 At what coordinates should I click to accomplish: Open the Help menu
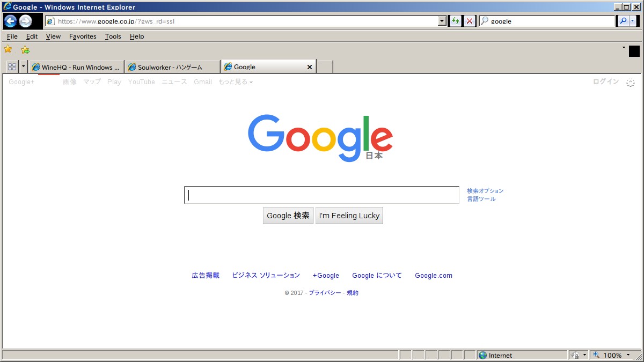click(x=137, y=36)
